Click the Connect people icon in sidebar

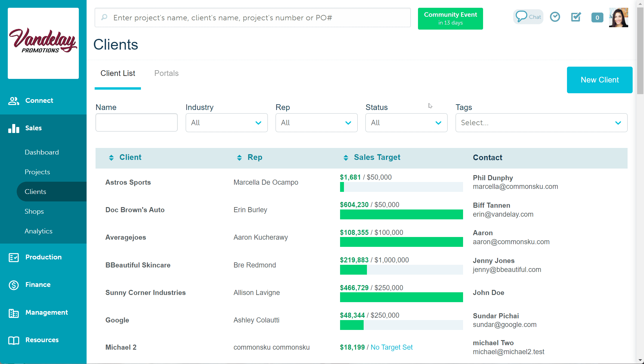point(14,101)
